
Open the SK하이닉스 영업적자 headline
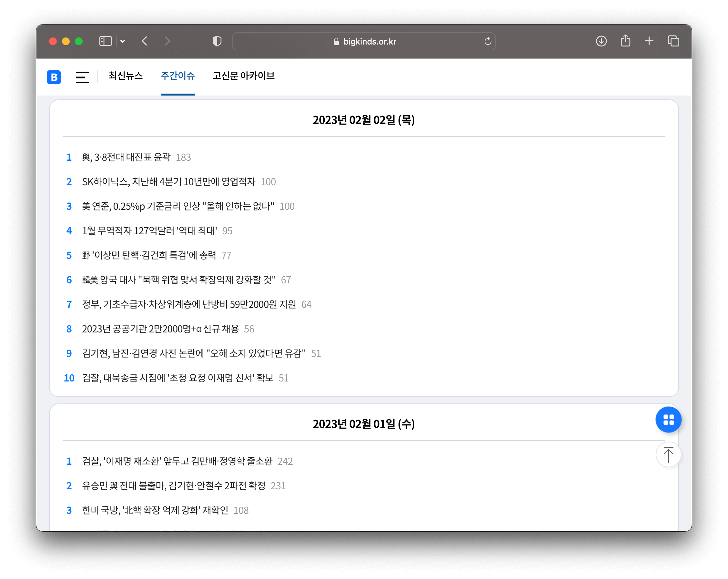[168, 182]
